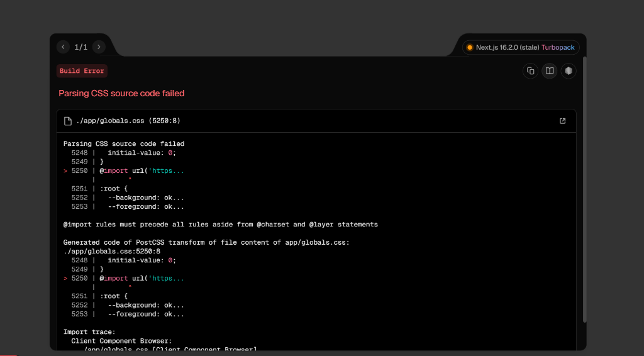This screenshot has height=356, width=644.
Task: Click the Next.js 16.2.0 (stale) version label
Action: click(x=508, y=47)
